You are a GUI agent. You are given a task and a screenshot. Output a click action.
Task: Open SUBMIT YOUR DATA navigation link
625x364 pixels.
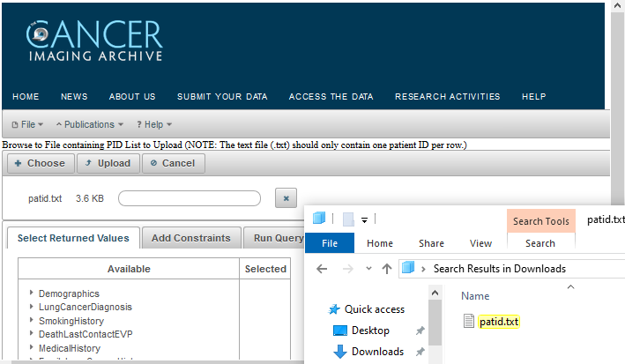coord(222,97)
